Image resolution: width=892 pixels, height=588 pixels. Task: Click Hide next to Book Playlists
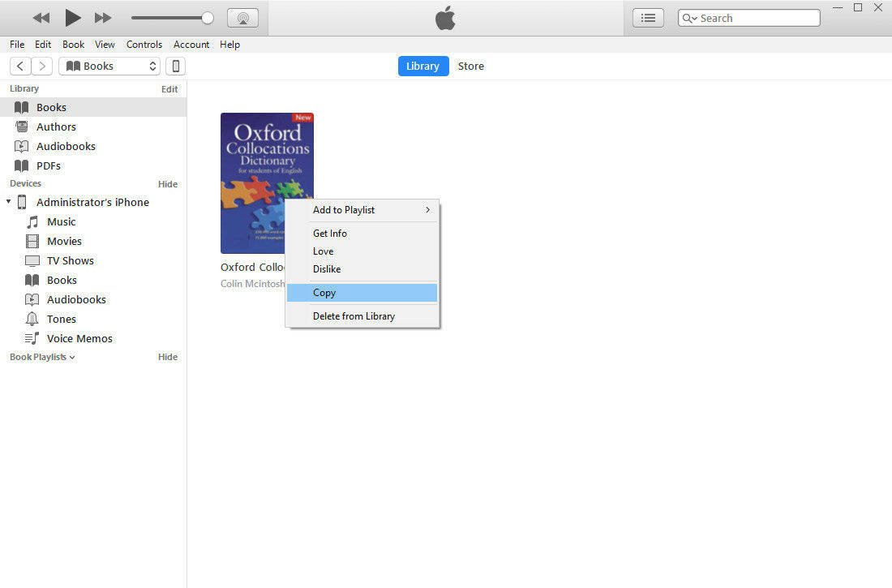[x=168, y=357]
